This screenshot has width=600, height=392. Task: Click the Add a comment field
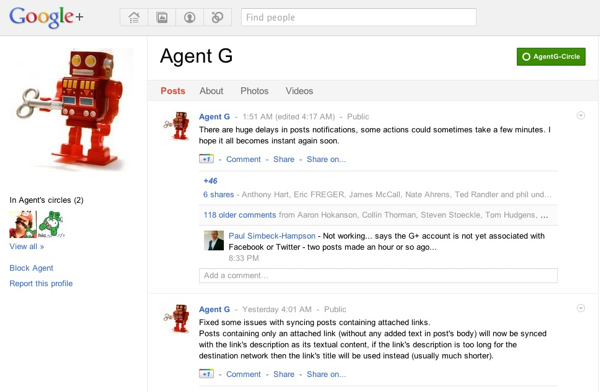click(378, 275)
